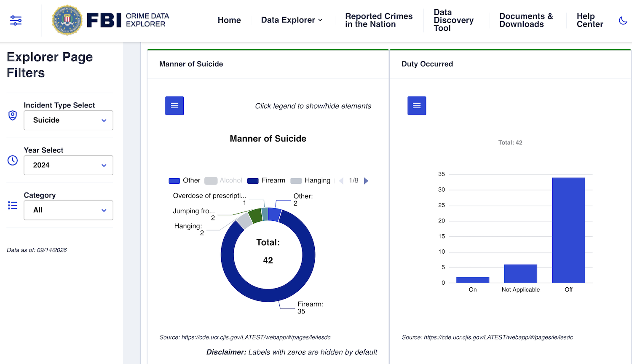The width and height of the screenshot is (632, 364).
Task: Click the Other legend color swatch
Action: pyautogui.click(x=174, y=181)
